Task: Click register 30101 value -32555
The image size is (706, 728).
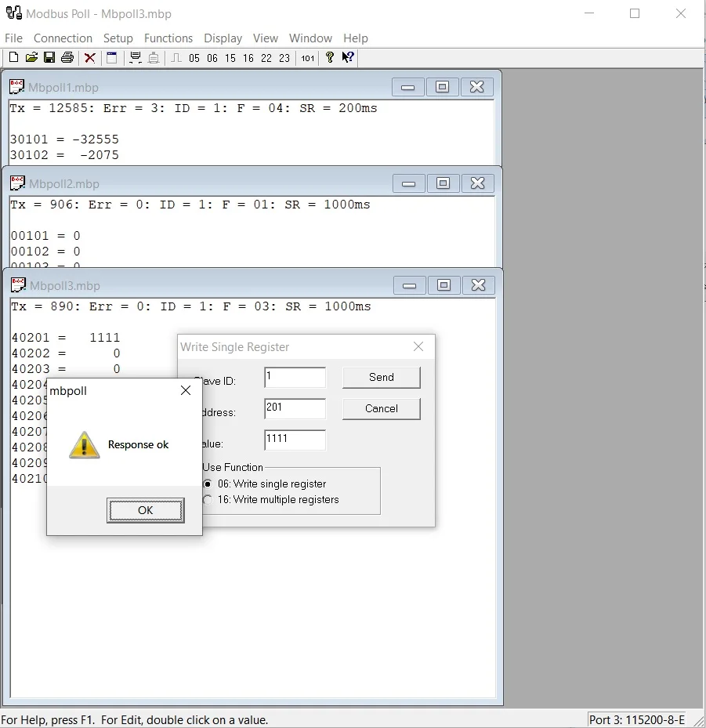Action: (96, 139)
